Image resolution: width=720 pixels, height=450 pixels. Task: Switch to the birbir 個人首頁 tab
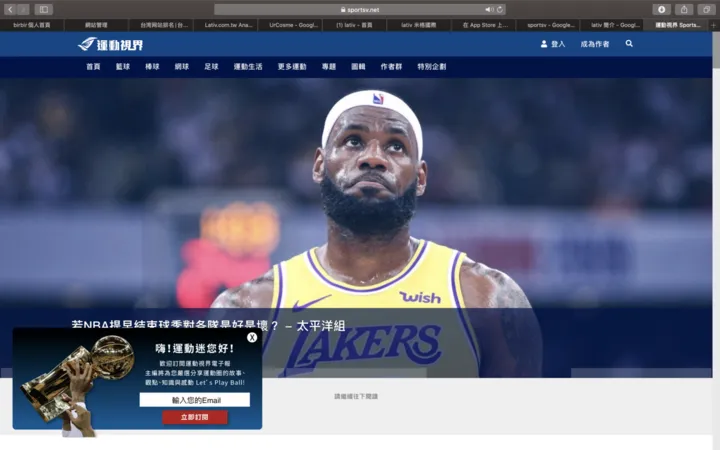32,24
